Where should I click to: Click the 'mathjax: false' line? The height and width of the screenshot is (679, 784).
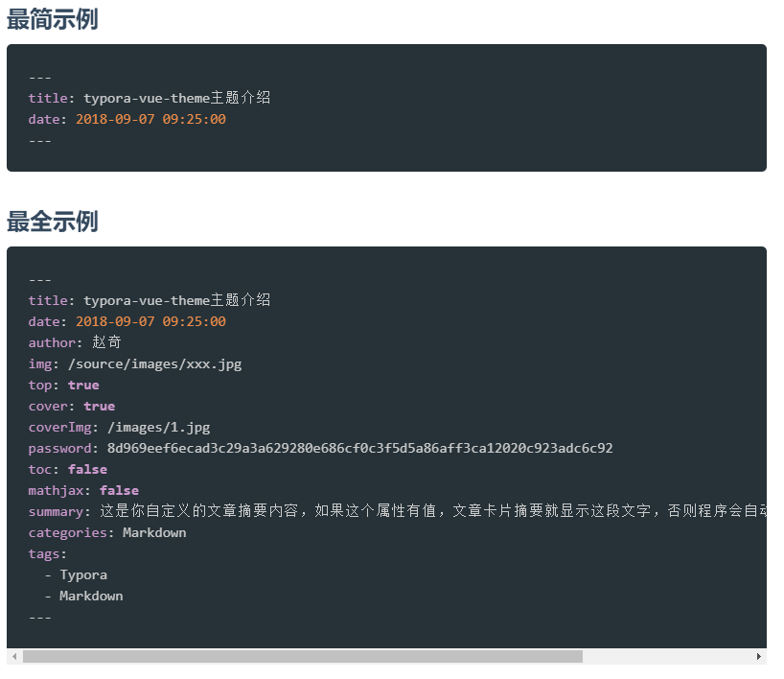click(83, 490)
